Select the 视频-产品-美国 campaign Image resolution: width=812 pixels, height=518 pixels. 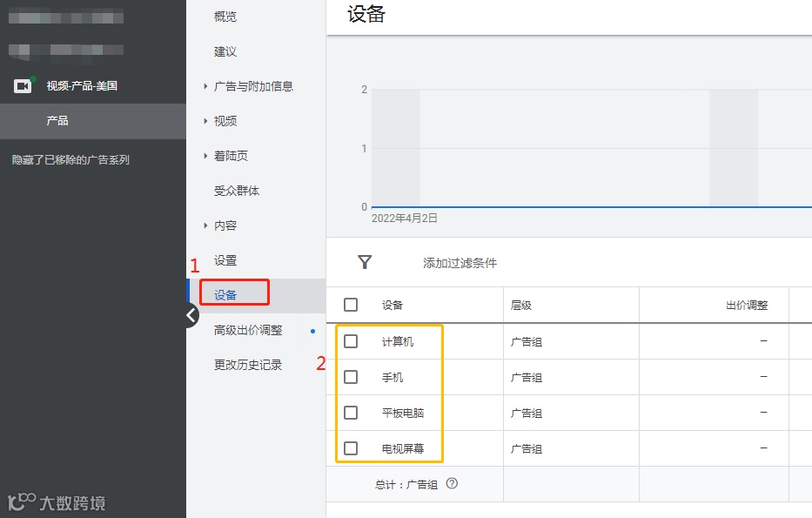pyautogui.click(x=82, y=86)
